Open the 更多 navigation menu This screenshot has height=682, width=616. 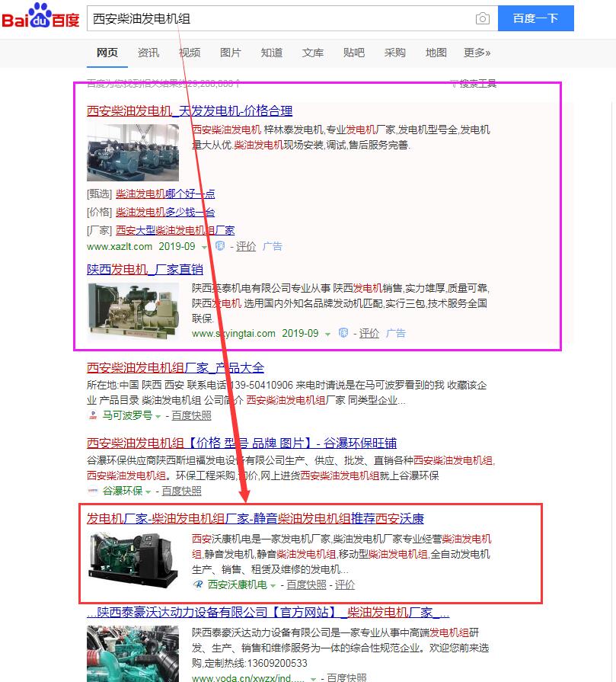point(477,53)
